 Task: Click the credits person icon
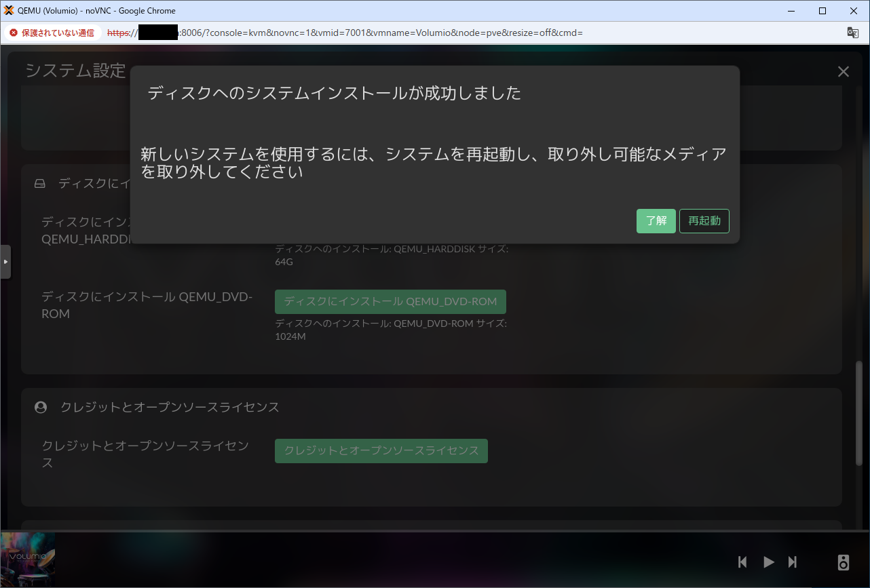(x=41, y=407)
